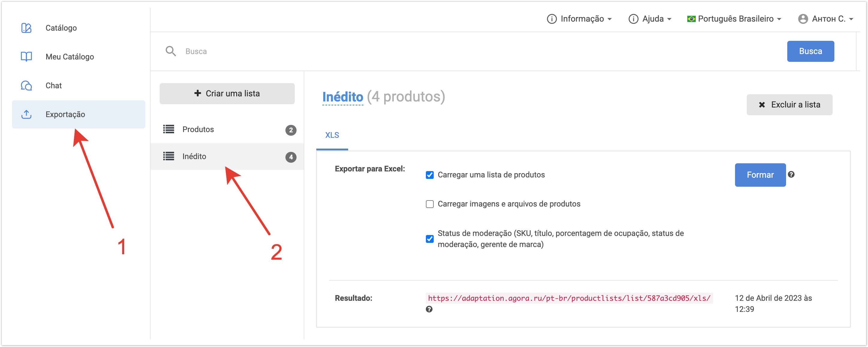Click the magnifying glass search icon
868x347 pixels.
pyautogui.click(x=170, y=51)
